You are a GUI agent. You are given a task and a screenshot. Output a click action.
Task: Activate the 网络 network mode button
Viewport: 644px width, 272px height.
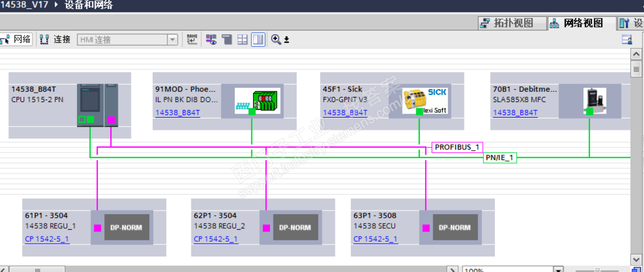[16, 40]
